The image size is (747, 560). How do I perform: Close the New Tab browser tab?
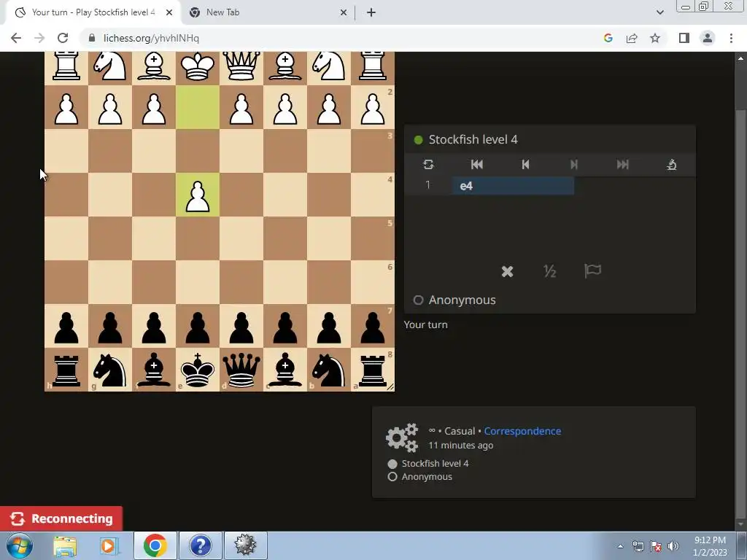click(x=343, y=13)
